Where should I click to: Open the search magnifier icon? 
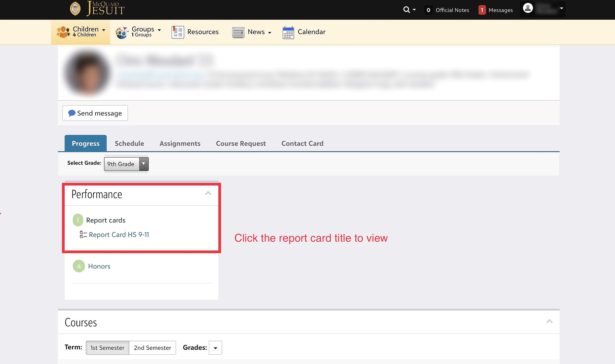pyautogui.click(x=406, y=10)
